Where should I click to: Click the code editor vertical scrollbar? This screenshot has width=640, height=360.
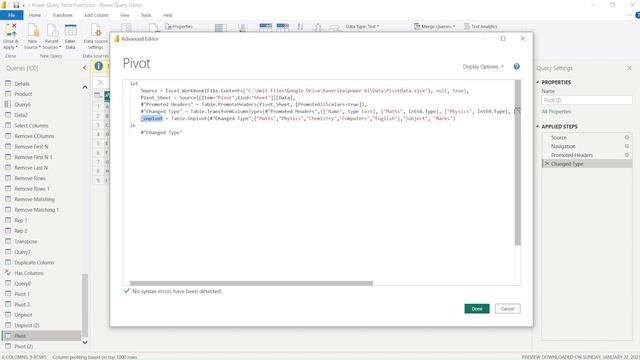click(518, 162)
